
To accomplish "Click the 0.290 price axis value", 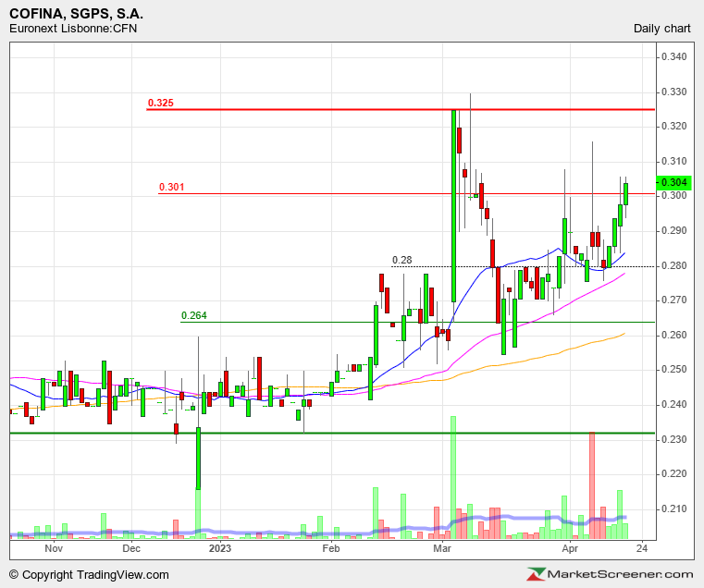I will click(673, 231).
